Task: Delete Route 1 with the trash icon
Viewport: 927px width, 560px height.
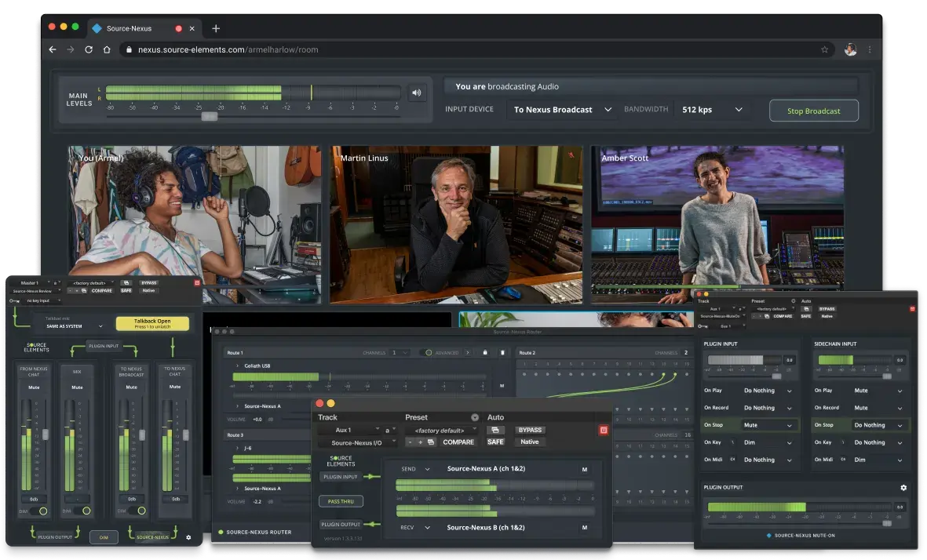Action: pos(502,353)
